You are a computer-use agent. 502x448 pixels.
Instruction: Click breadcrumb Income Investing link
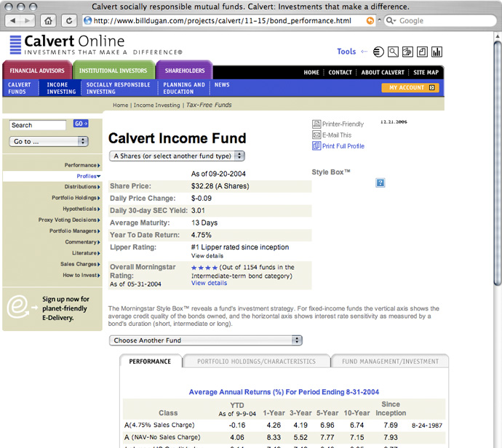coord(157,105)
